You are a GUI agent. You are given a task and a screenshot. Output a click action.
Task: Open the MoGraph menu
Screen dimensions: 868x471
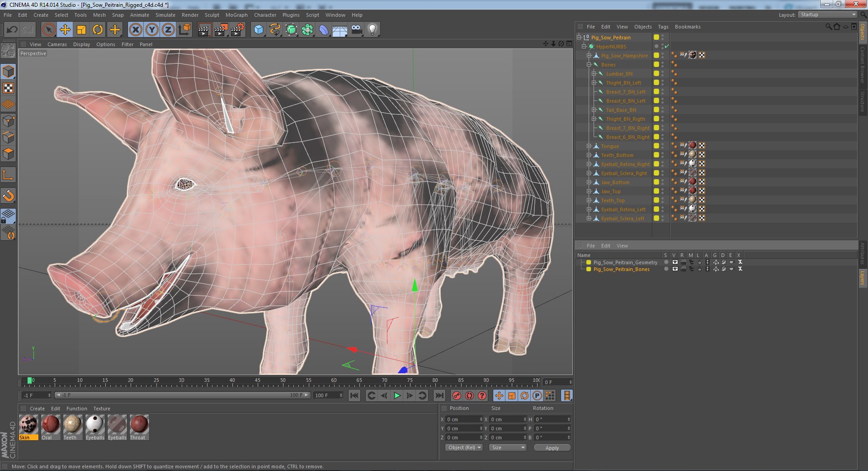coord(236,15)
